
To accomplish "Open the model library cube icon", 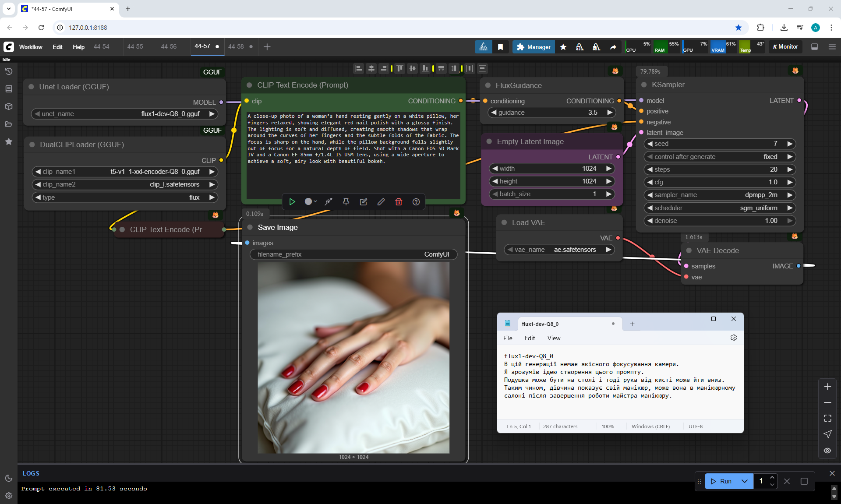I will point(8,106).
